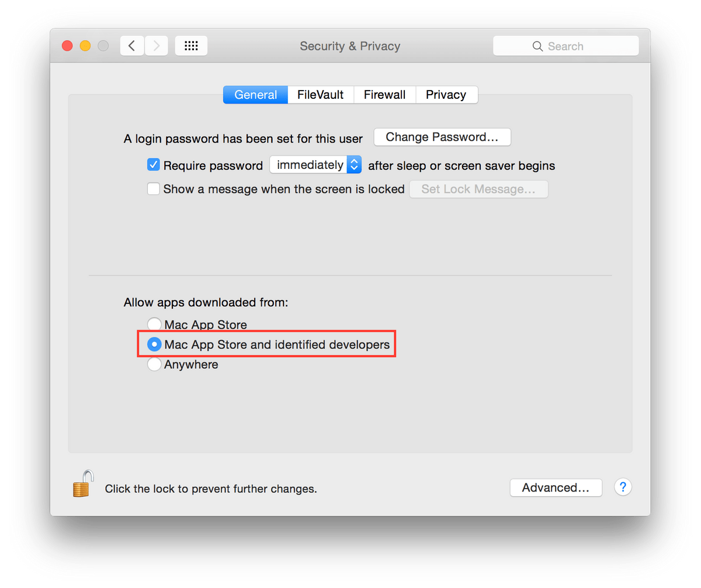This screenshot has height=588, width=701.
Task: Click the disabled Set Lock Message button
Action: [478, 189]
